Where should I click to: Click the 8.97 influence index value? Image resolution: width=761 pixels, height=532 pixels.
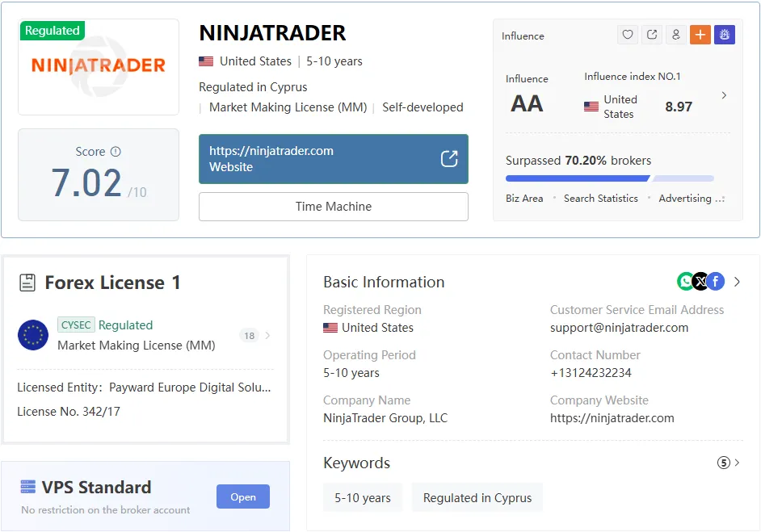point(679,107)
